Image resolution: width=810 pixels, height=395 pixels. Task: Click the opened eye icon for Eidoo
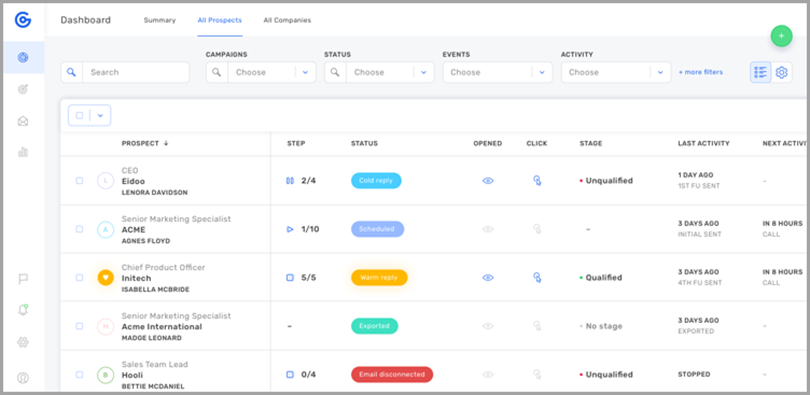(x=488, y=181)
